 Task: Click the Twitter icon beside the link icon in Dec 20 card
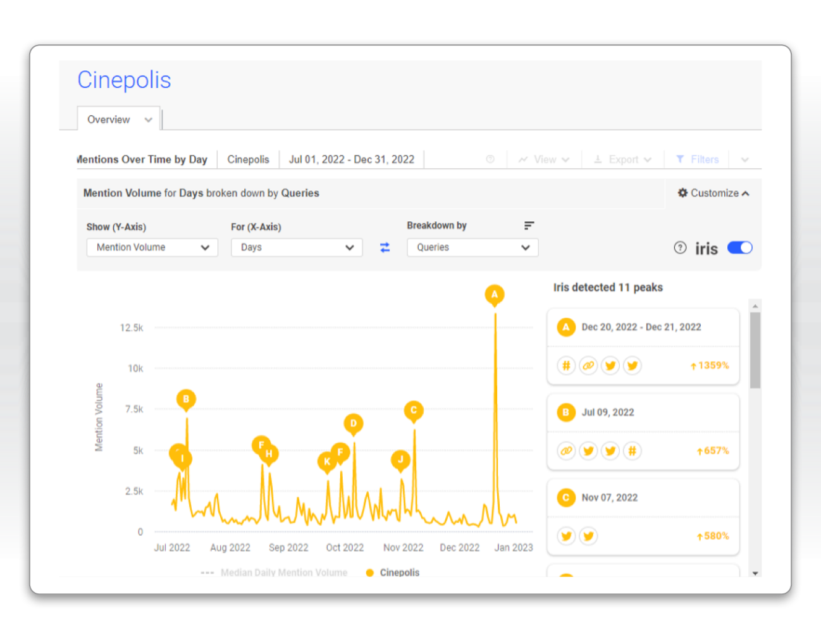(610, 365)
